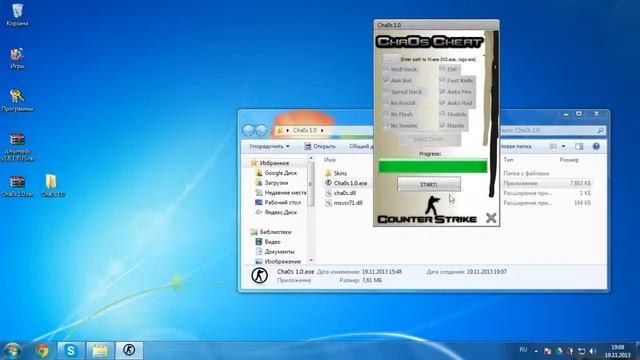Toggle the No Smoke checkbox
640x360 pixels.
point(387,126)
